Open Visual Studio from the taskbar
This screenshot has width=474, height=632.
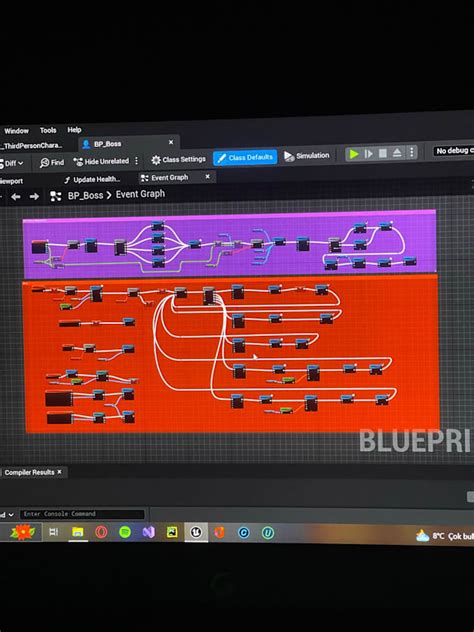coord(148,532)
